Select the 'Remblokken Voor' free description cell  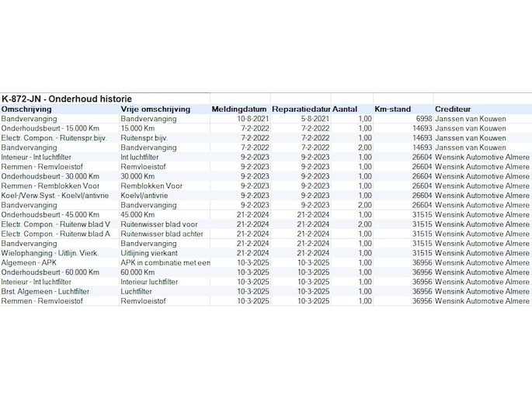coord(151,186)
